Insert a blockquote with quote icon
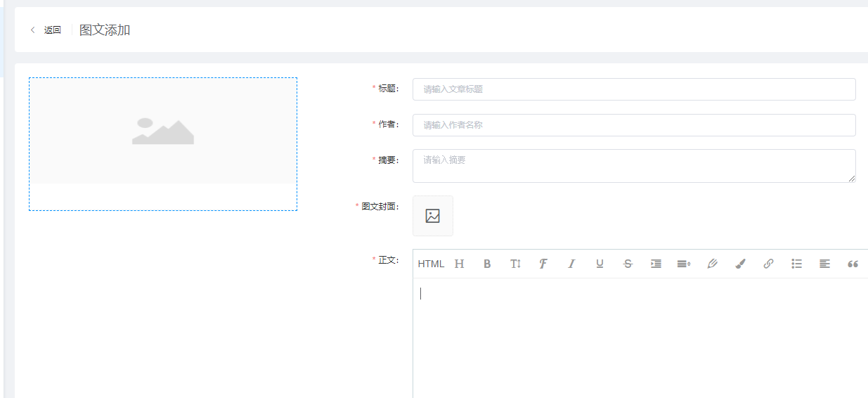The height and width of the screenshot is (398, 868). tap(853, 264)
